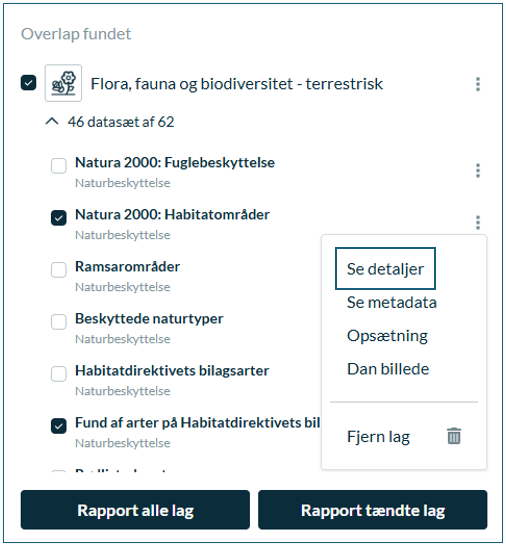This screenshot has height=545, width=506.
Task: Uncheck Flora, fauna og biodiversitet group checkbox
Action: coord(28,83)
